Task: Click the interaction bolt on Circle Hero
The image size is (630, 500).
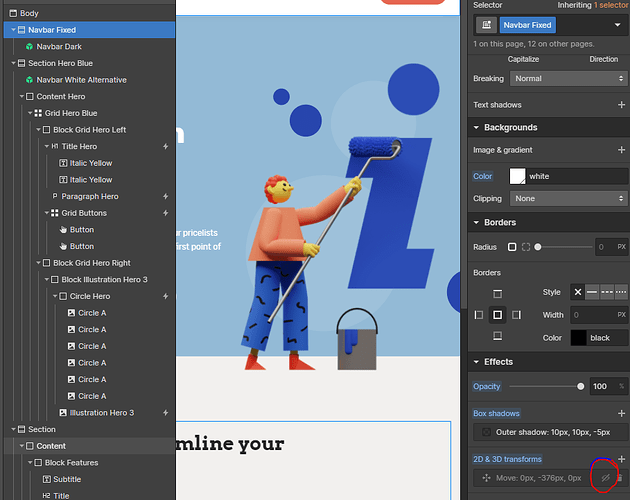Action: pos(166,296)
